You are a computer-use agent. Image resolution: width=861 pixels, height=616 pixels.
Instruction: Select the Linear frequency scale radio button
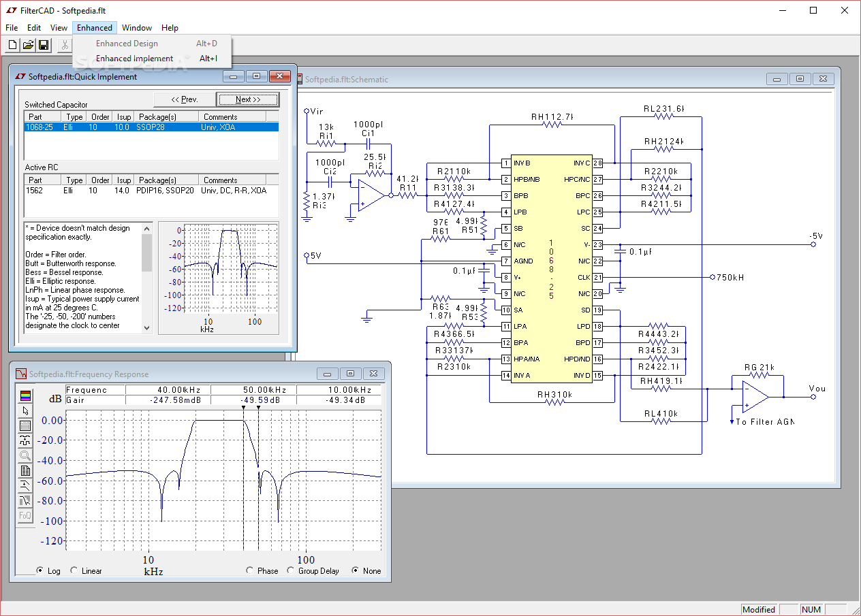coord(74,570)
